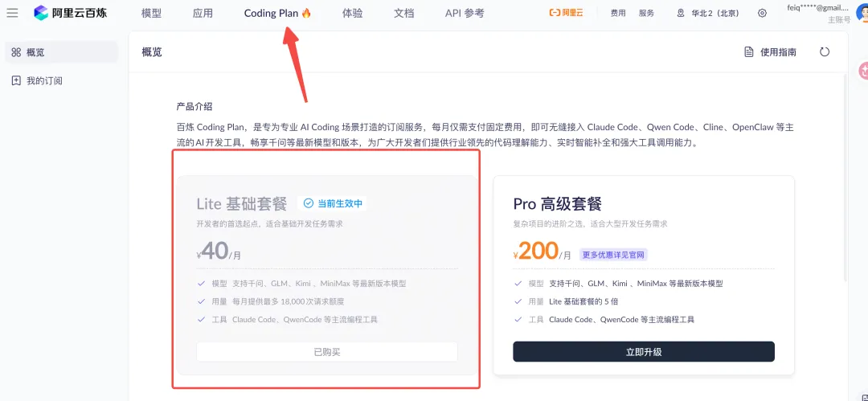Open the settings gear icon
The image size is (868, 401).
(762, 14)
